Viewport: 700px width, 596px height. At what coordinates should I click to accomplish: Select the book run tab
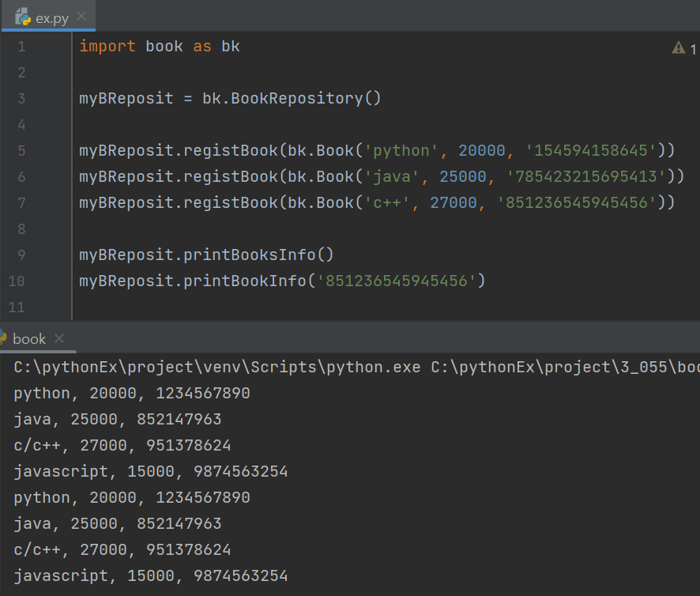[29, 339]
